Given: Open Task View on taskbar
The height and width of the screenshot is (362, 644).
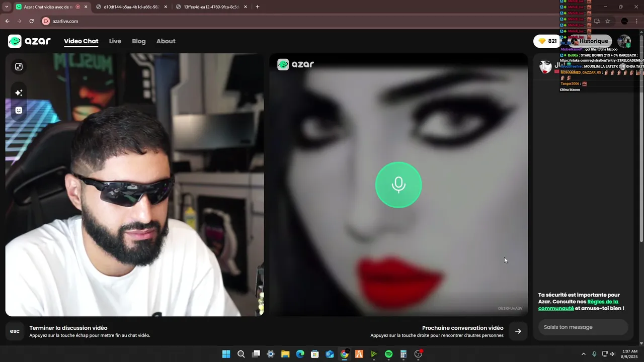Looking at the screenshot, I should click(256, 354).
